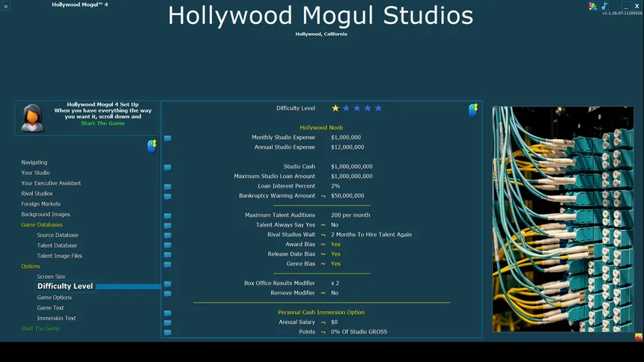Open the Game Options item
Image resolution: width=644 pixels, height=362 pixels.
[x=54, y=298]
